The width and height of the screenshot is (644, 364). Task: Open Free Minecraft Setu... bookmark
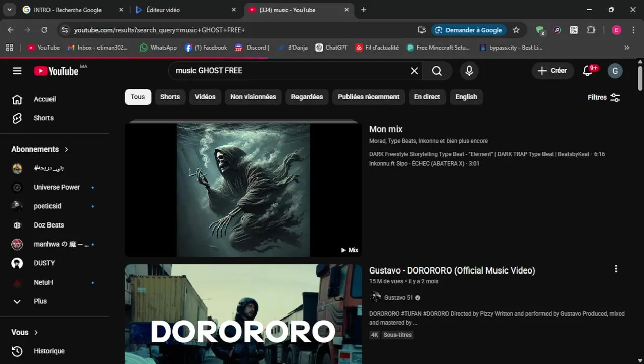click(438, 48)
